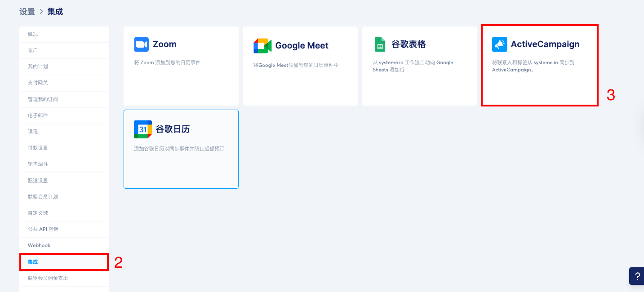
Task: Click 设置 in the breadcrumb
Action: click(x=27, y=12)
